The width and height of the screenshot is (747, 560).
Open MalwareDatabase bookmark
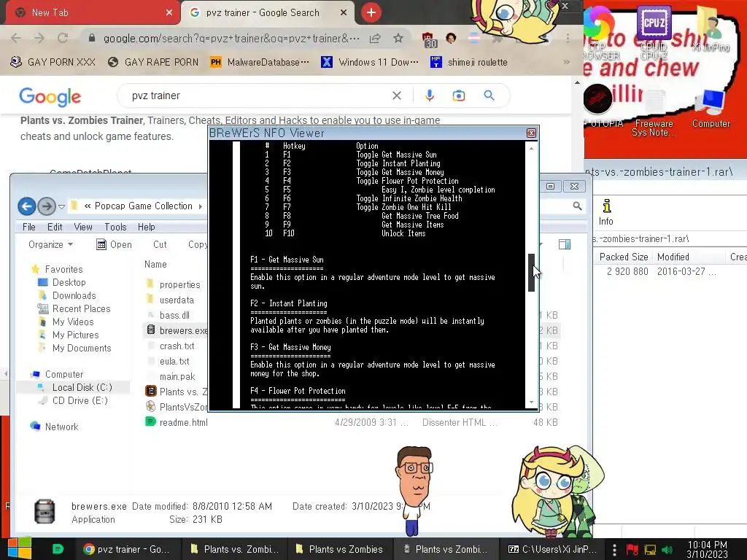click(260, 62)
